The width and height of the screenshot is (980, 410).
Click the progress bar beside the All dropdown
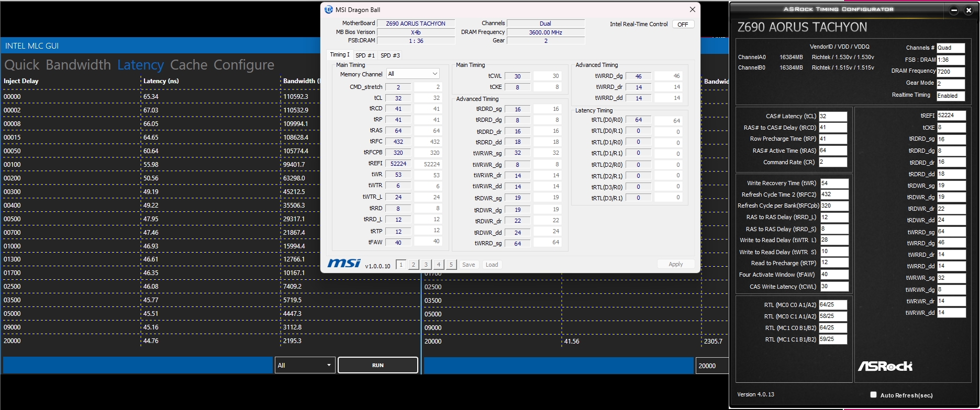click(138, 365)
